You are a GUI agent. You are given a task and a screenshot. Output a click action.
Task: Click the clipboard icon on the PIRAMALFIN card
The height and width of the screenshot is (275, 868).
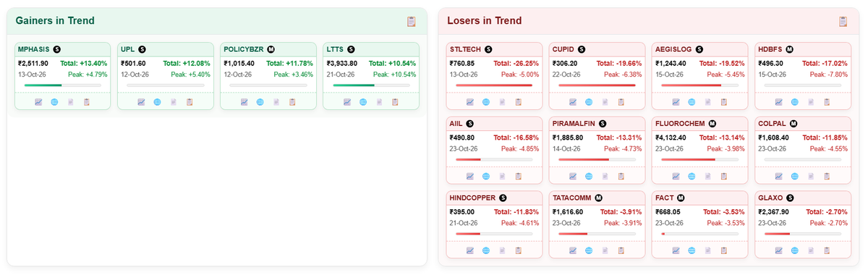(x=621, y=176)
